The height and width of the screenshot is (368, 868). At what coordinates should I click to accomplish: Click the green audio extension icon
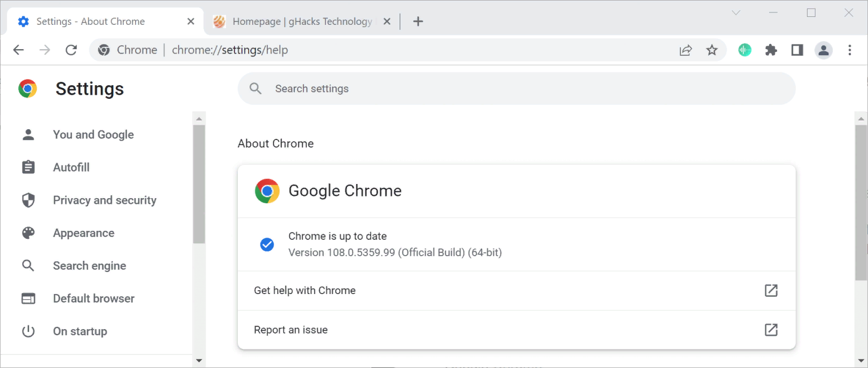pyautogui.click(x=745, y=50)
